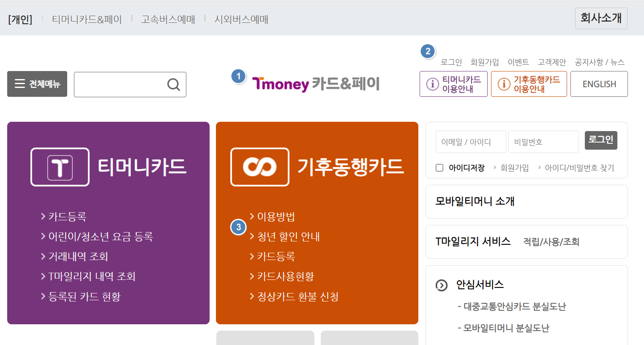Open 어린이/청소년 요금 등록 link
This screenshot has width=644, height=345.
(x=101, y=236)
